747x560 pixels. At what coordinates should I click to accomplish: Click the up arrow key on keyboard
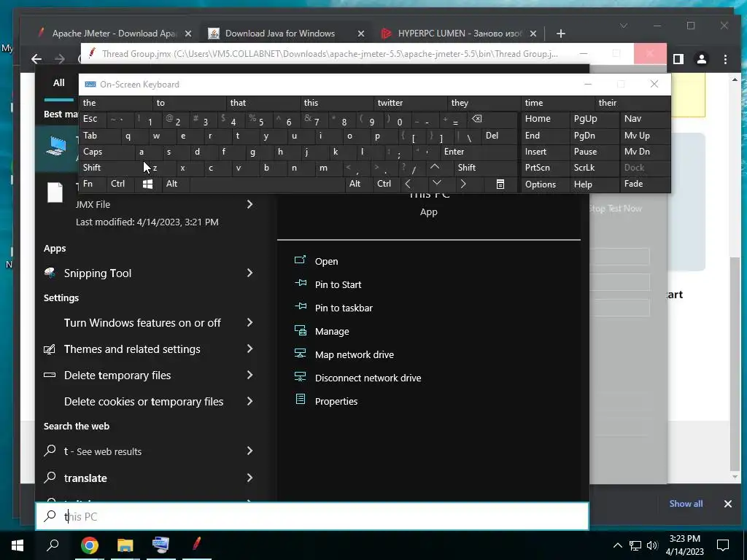pos(435,168)
